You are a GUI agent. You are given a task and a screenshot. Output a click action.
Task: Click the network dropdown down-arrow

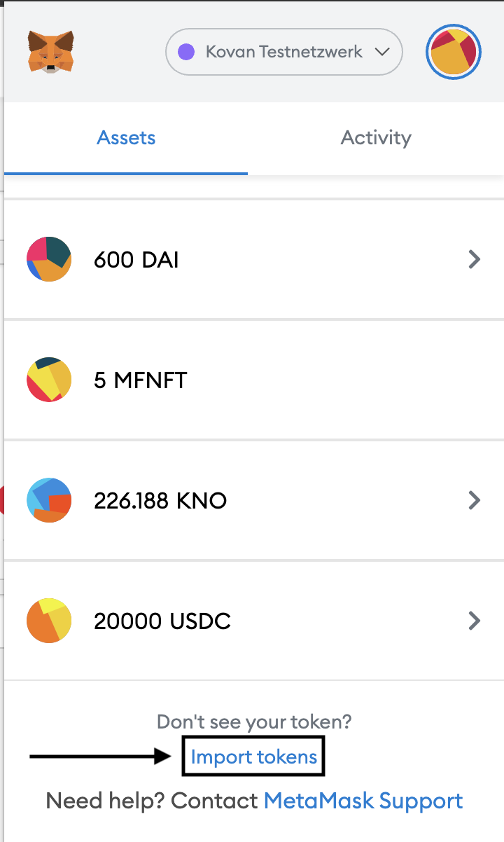pos(381,52)
